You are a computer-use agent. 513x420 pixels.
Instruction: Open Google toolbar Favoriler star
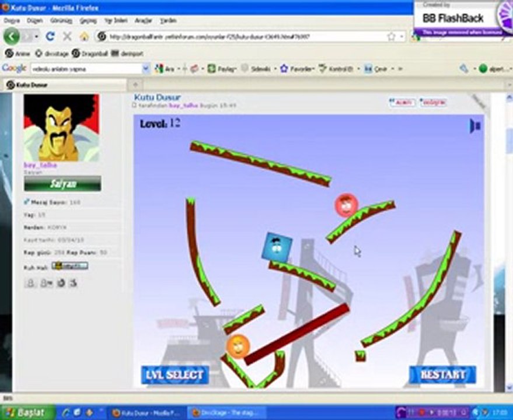coord(284,69)
